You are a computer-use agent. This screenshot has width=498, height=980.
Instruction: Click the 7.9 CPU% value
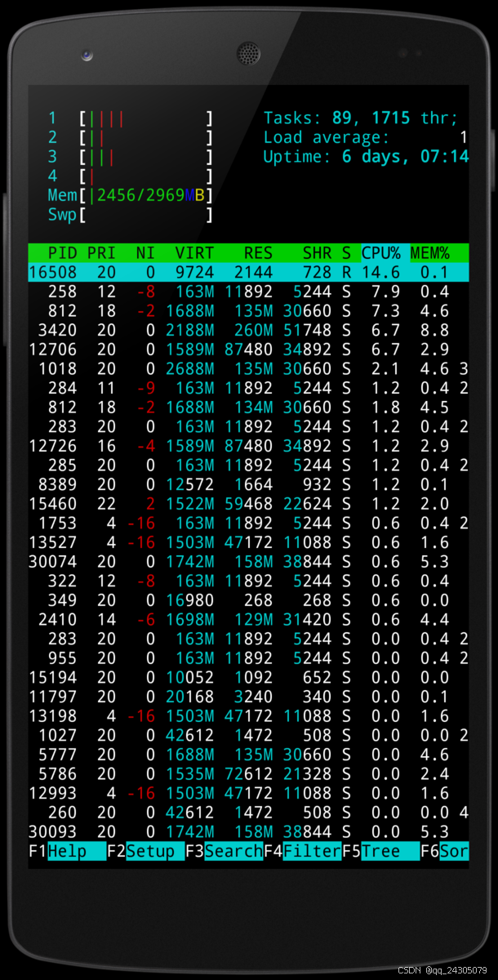pyautogui.click(x=386, y=292)
